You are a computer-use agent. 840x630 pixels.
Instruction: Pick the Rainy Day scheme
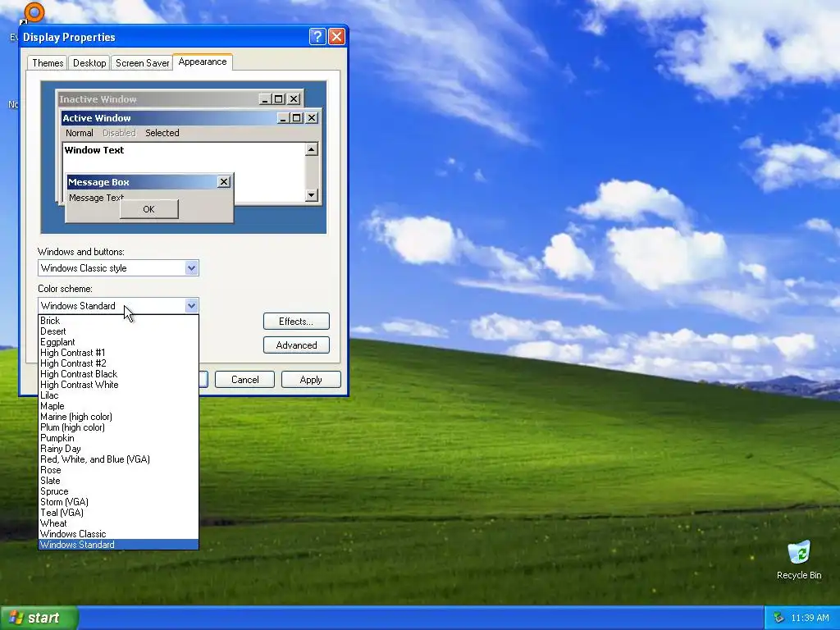pos(118,449)
